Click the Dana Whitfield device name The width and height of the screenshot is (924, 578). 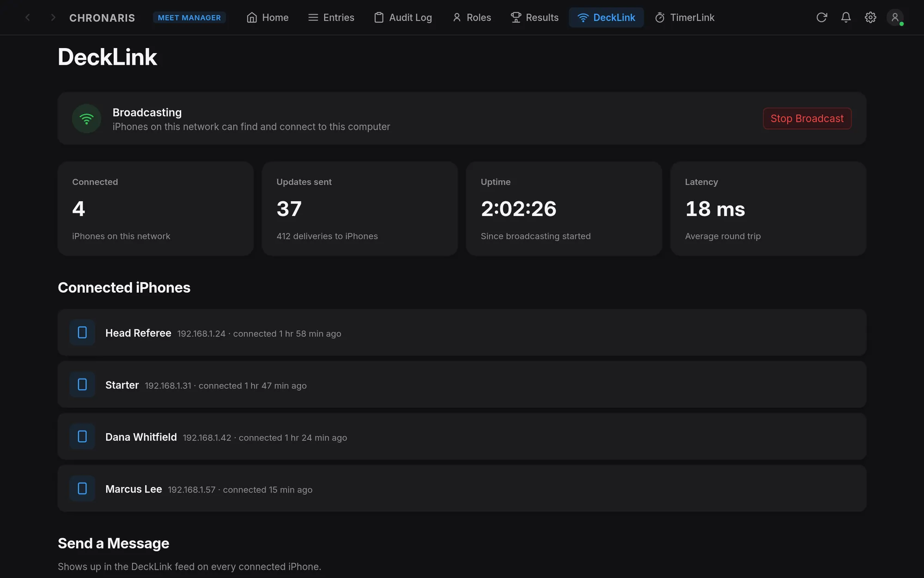(x=141, y=437)
